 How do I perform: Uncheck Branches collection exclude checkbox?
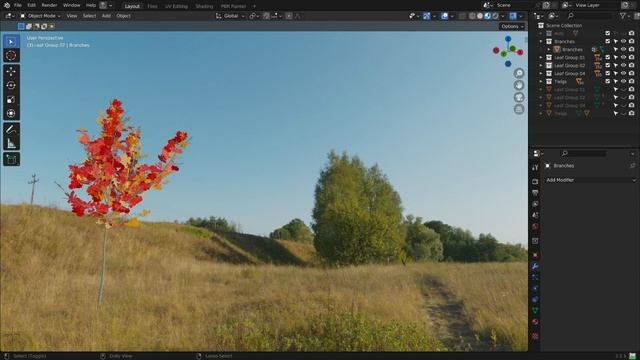coord(607,41)
